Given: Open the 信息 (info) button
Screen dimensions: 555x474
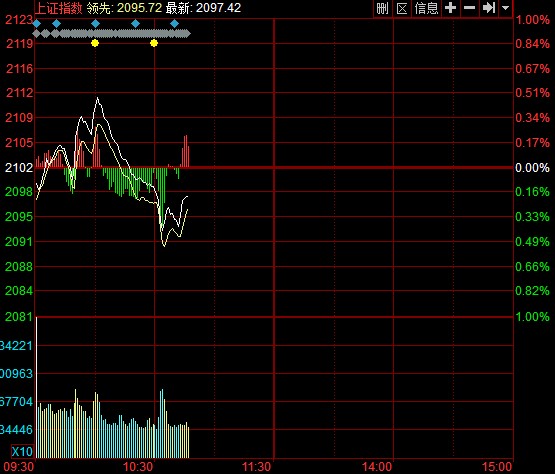Looking at the screenshot, I should tap(427, 8).
